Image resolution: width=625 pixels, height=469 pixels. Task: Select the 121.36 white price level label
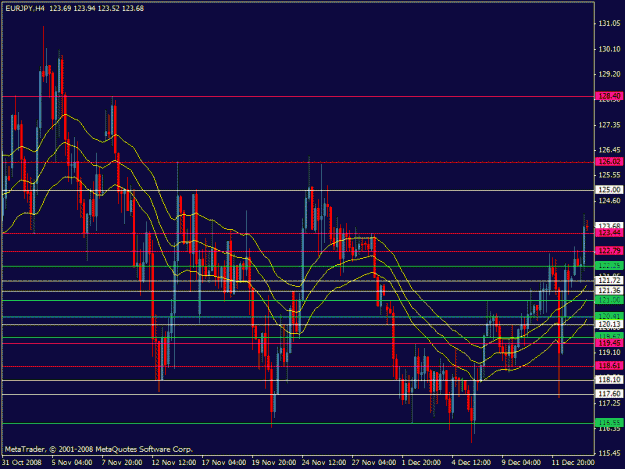coord(609,290)
